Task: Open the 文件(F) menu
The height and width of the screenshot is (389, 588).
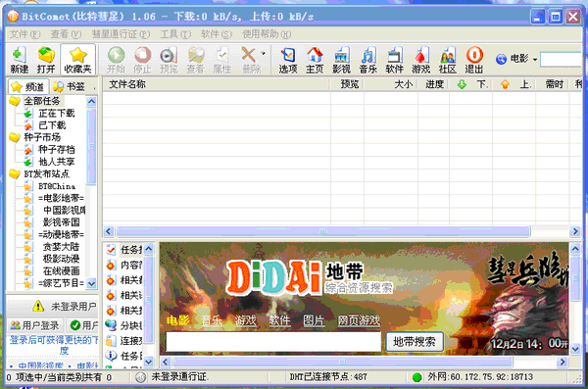Action: [24, 34]
